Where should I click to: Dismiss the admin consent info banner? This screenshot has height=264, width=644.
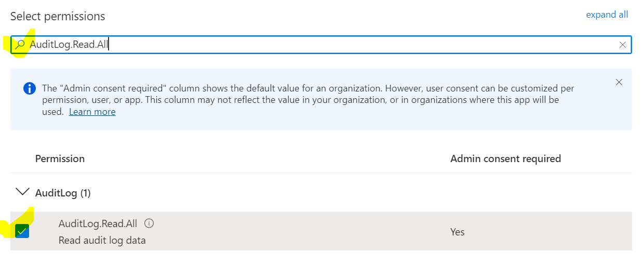coord(619,82)
